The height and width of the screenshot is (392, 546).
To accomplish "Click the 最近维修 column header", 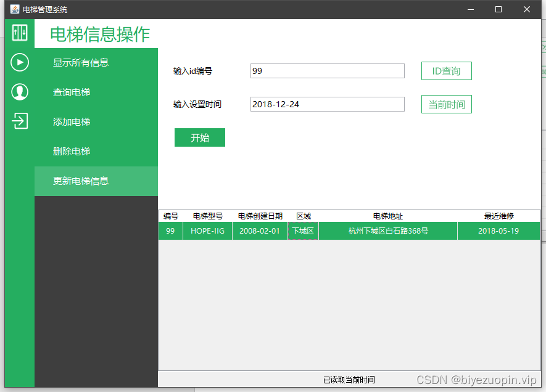I will (x=498, y=216).
